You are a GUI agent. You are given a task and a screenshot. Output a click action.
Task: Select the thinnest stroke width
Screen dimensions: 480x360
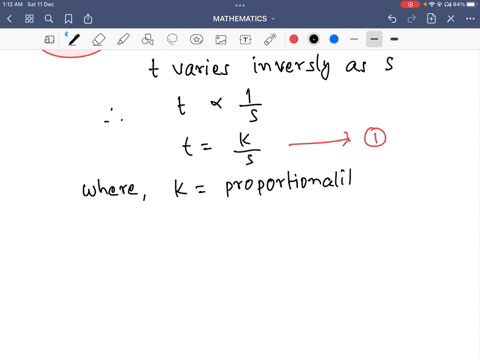[x=354, y=39]
